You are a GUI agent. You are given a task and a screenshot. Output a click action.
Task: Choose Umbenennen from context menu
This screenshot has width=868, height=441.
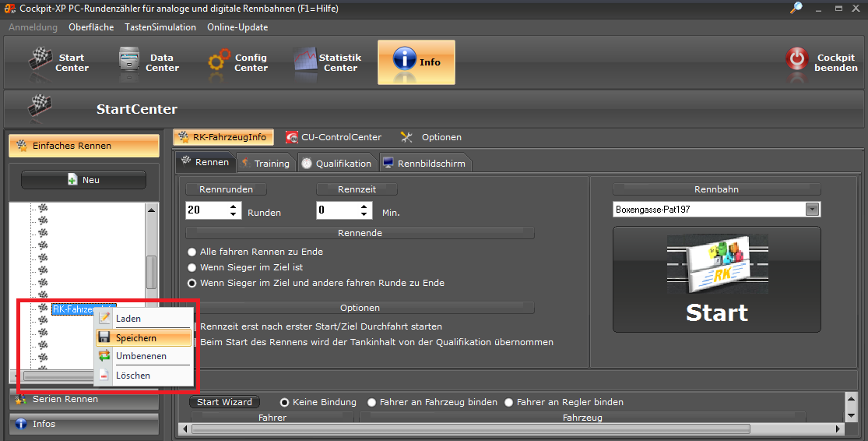144,356
